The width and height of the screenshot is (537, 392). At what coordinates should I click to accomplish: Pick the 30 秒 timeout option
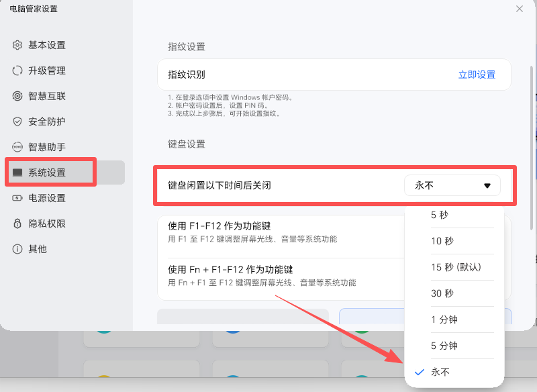pyautogui.click(x=442, y=293)
